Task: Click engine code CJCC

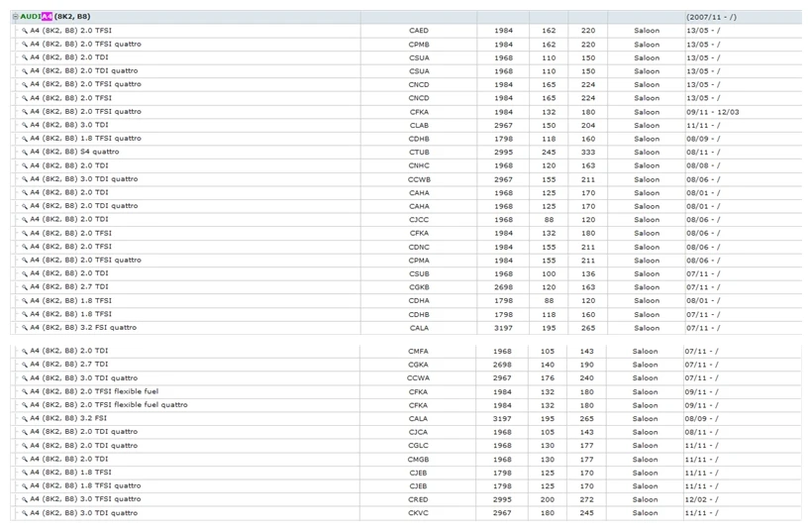Action: [x=419, y=220]
